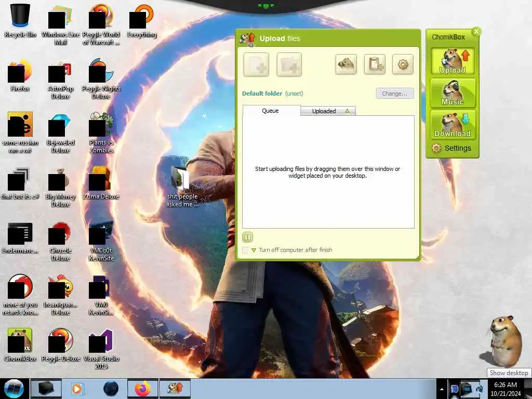This screenshot has height=399, width=532.
Task: Select the Visual Studio 2015 desktop icon
Action: click(101, 349)
